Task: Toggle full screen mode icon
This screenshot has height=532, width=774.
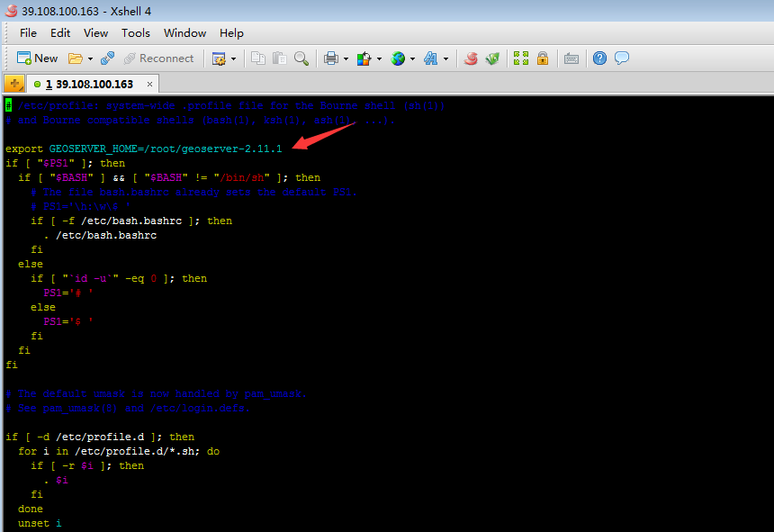Action: pyautogui.click(x=521, y=59)
